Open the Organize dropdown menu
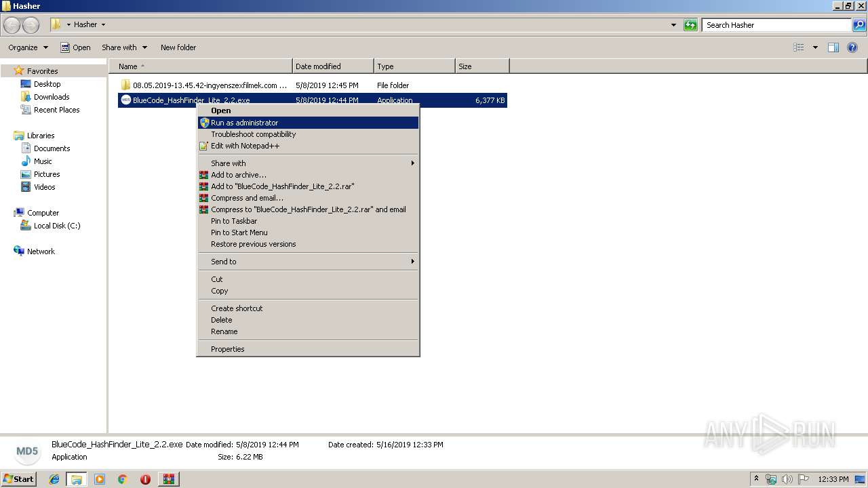868x488 pixels. point(28,47)
